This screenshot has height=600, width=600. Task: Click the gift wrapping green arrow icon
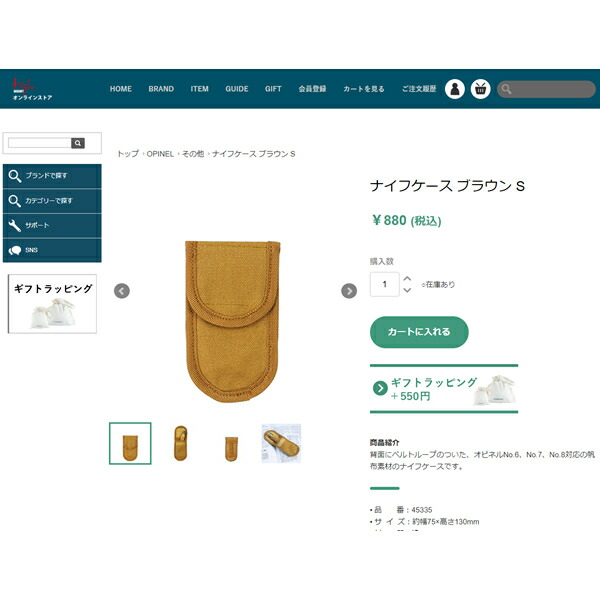[380, 388]
